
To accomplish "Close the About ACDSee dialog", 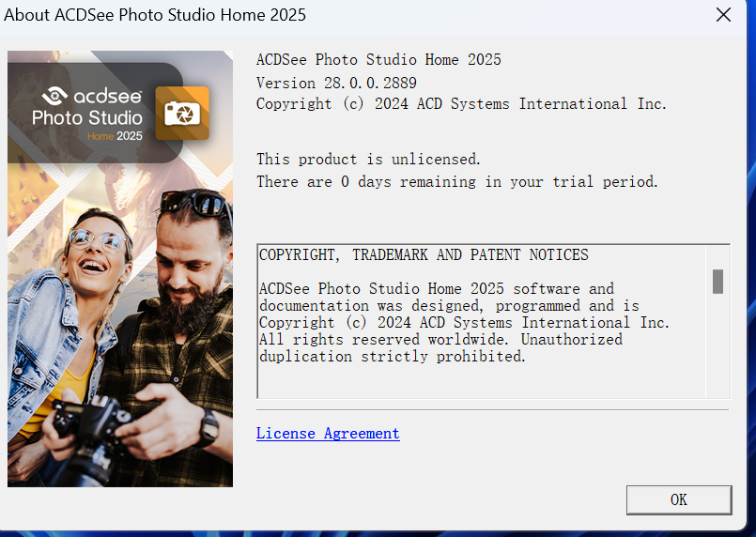I will [x=723, y=14].
